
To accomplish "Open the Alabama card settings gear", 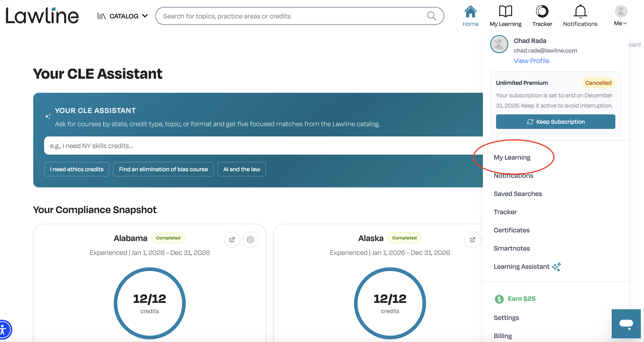I will pyautogui.click(x=250, y=240).
